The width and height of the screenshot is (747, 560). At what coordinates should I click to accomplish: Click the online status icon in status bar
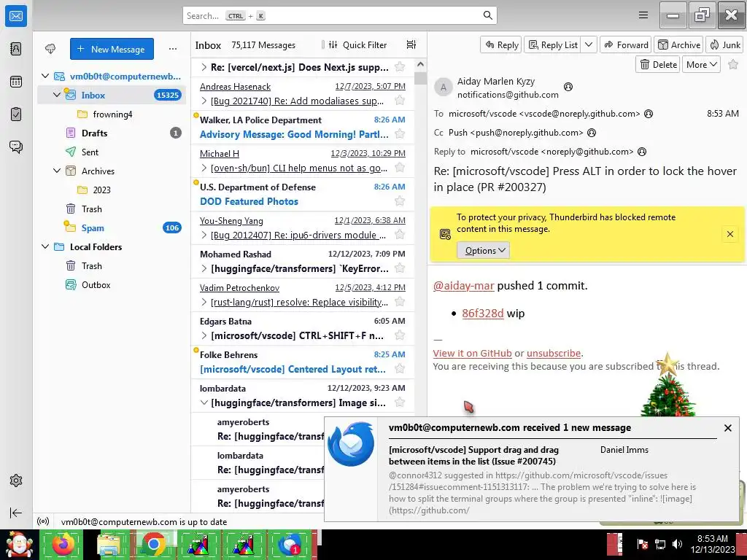click(x=43, y=521)
